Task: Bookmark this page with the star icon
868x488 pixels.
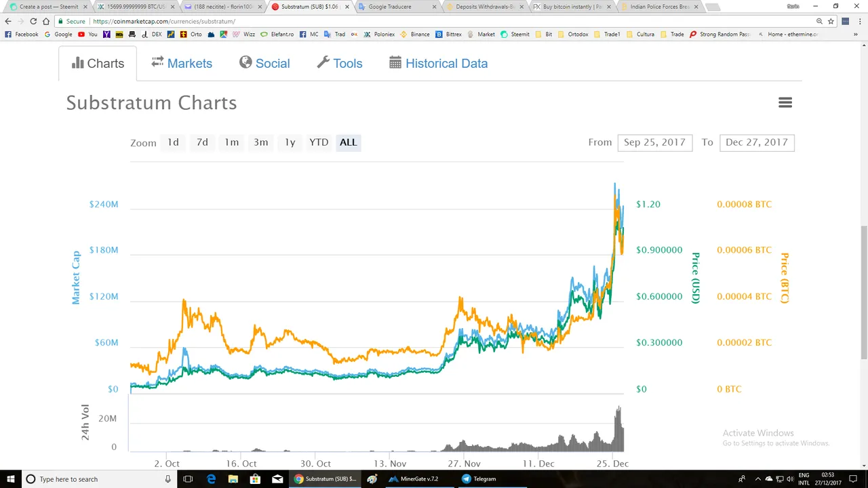Action: (831, 21)
